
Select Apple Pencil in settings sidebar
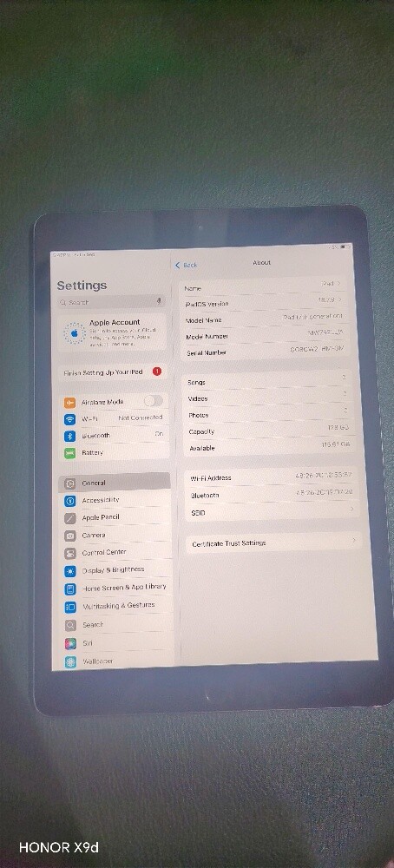tap(115, 517)
